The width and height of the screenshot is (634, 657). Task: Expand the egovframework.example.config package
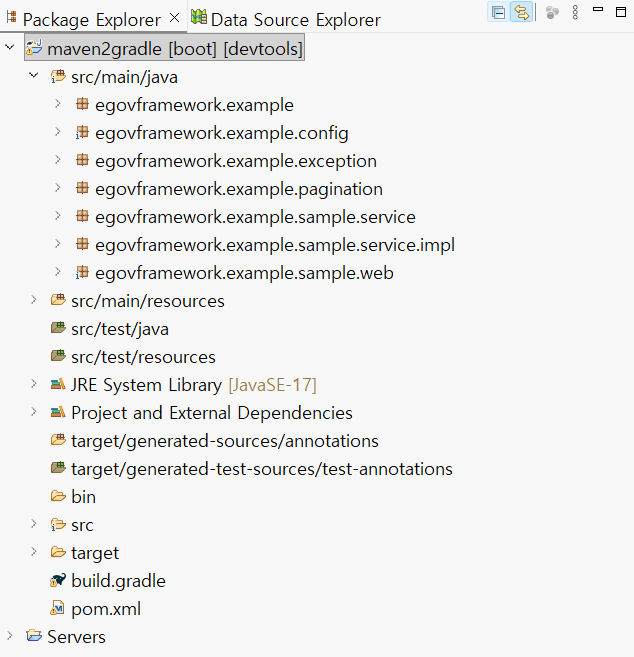58,132
